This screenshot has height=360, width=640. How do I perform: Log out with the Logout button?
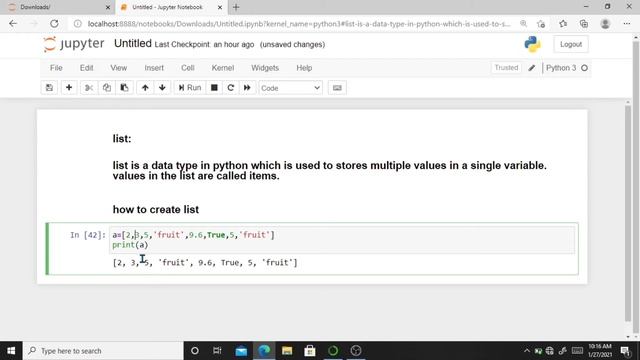(x=571, y=44)
